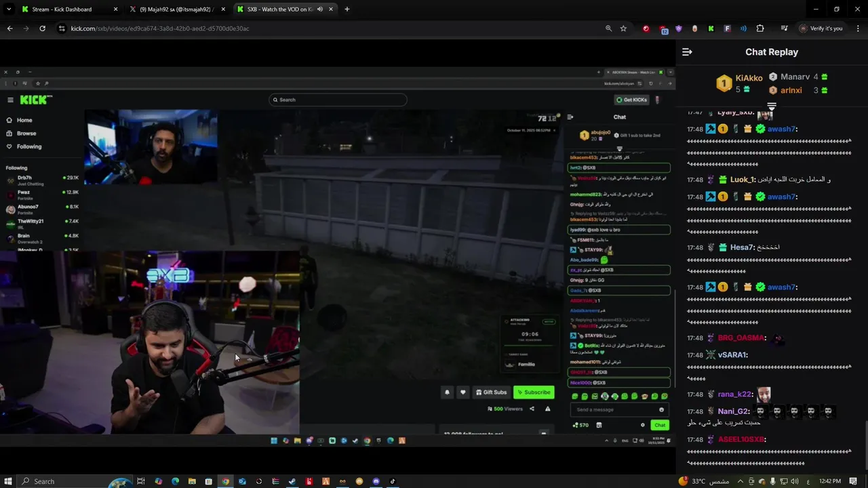The width and height of the screenshot is (868, 488).
Task: Click the Kick Search field in video
Action: (338, 100)
